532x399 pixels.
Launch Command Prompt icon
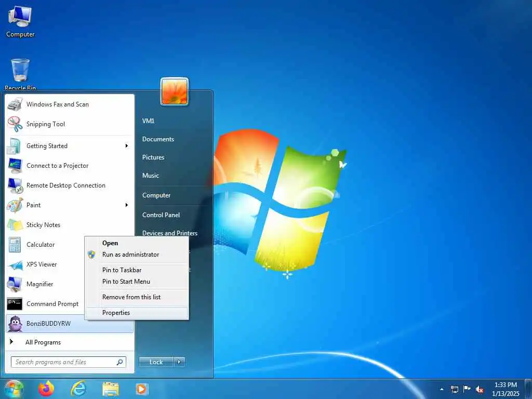(x=15, y=303)
